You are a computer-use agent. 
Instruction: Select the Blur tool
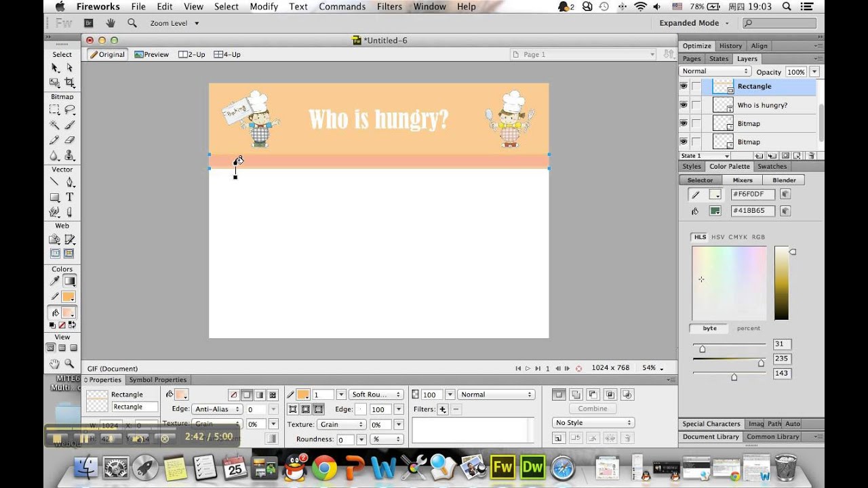point(55,155)
